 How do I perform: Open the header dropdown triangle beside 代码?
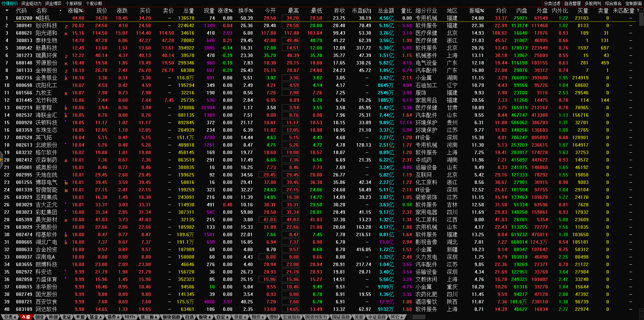point(7,11)
